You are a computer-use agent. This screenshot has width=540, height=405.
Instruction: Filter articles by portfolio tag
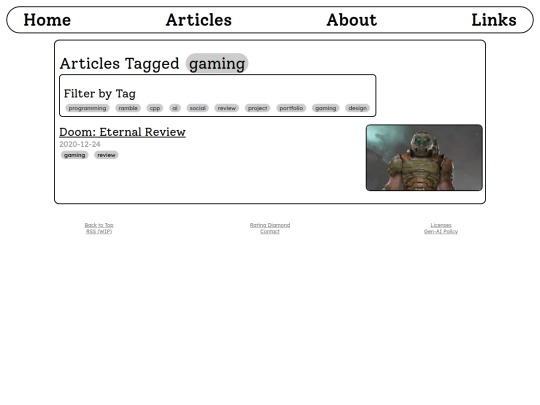coord(291,108)
